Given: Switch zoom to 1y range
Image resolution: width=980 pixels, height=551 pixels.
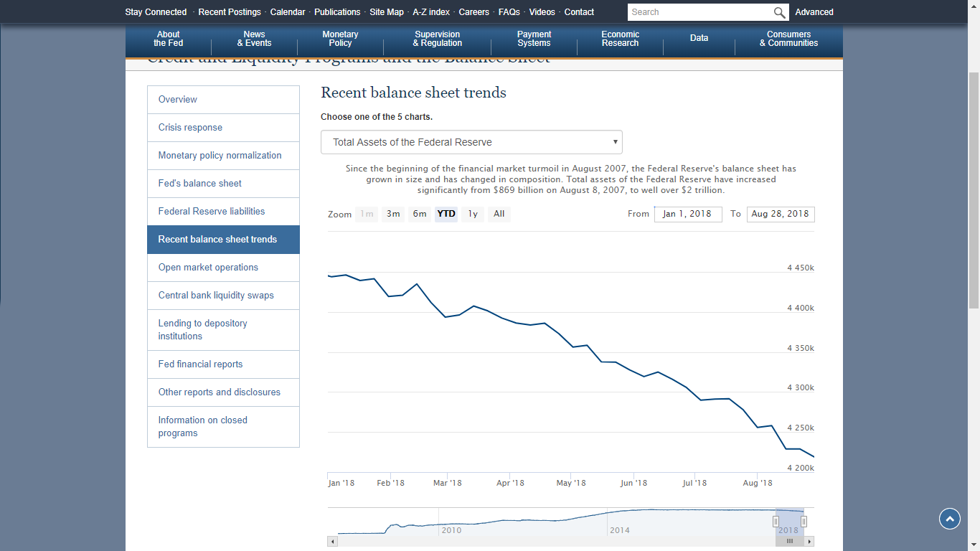Looking at the screenshot, I should pyautogui.click(x=472, y=214).
